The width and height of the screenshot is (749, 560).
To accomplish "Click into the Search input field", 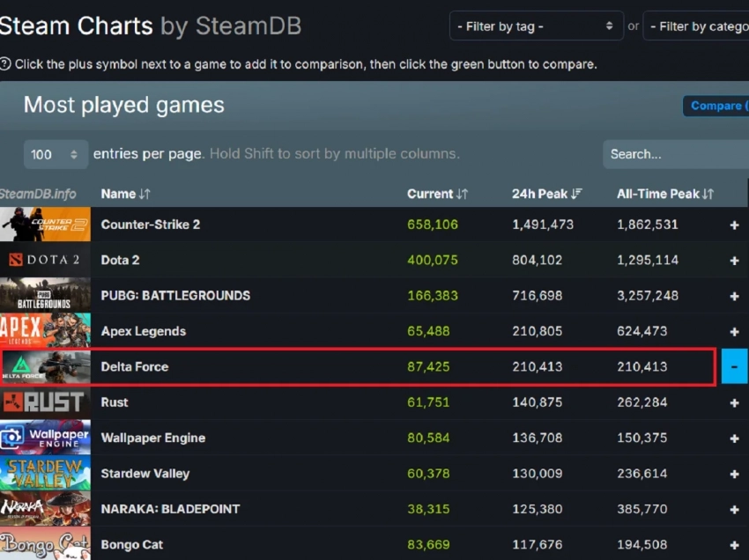I will coord(674,154).
